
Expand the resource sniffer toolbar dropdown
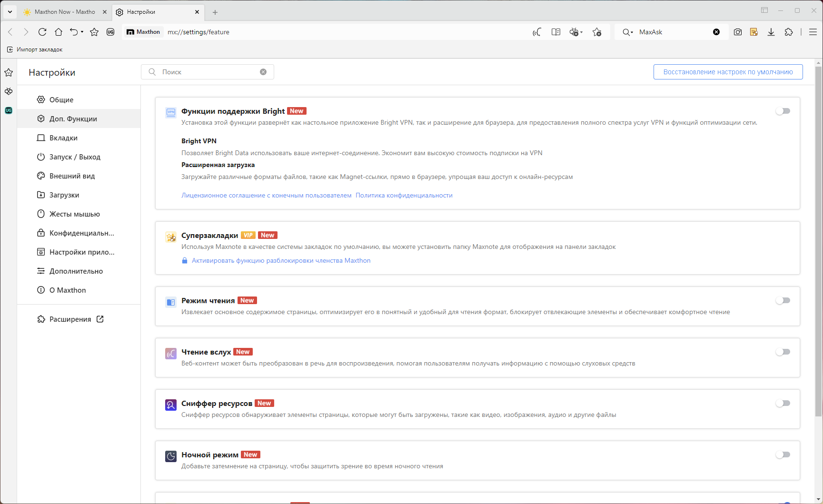tap(581, 32)
